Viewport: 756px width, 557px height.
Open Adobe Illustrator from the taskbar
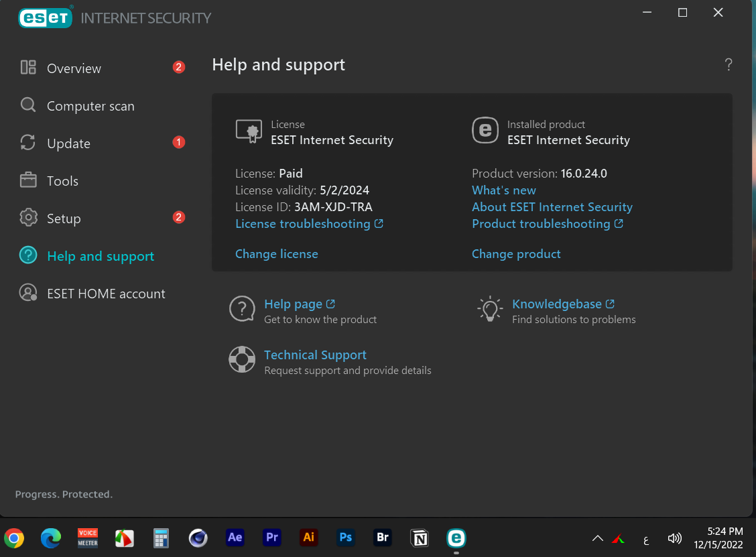point(308,538)
